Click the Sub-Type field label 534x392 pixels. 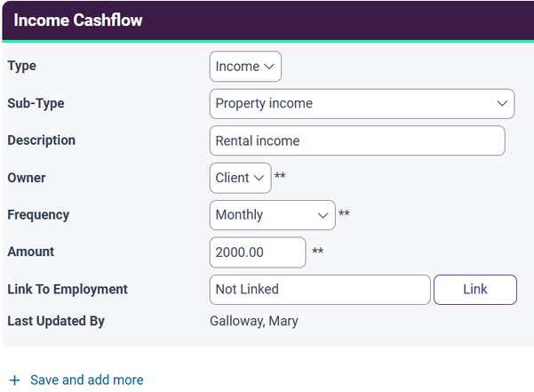coord(36,103)
